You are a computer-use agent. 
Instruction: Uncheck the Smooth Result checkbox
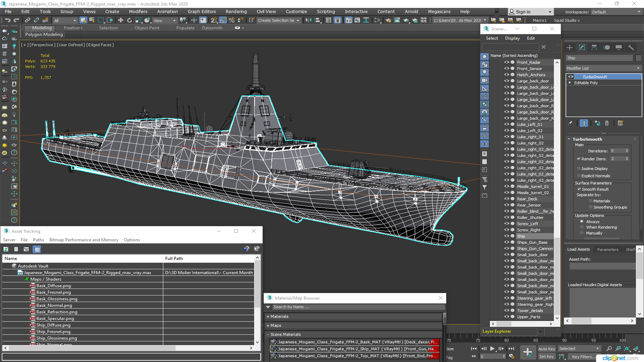point(579,189)
